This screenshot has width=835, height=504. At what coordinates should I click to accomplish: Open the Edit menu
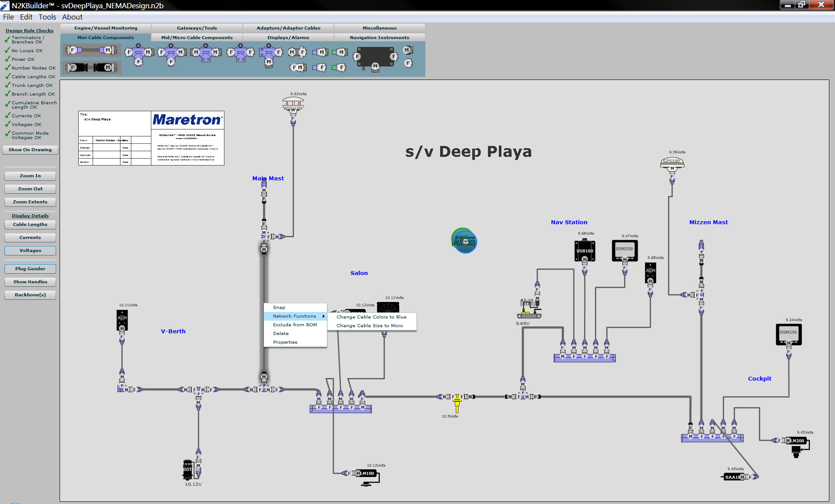coord(26,17)
